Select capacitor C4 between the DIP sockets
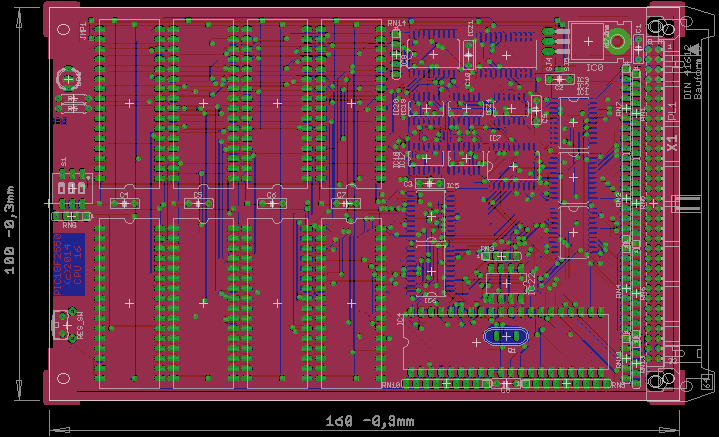Image resolution: width=719 pixels, height=437 pixels. (124, 203)
